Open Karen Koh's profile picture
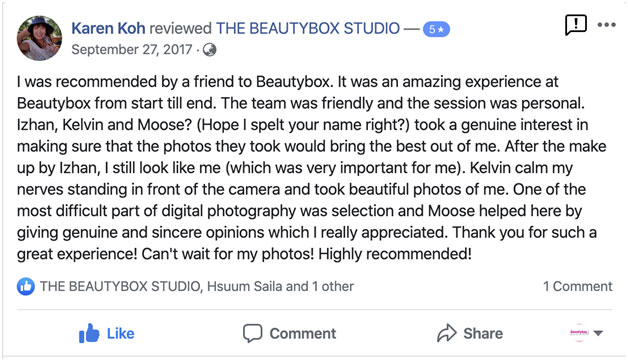The width and height of the screenshot is (628, 361). pos(39,38)
